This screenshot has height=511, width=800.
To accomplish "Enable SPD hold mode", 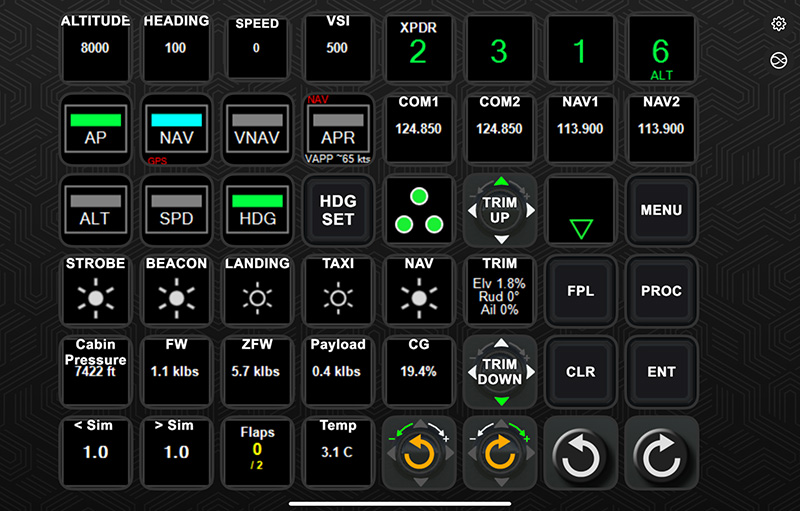I will (177, 210).
